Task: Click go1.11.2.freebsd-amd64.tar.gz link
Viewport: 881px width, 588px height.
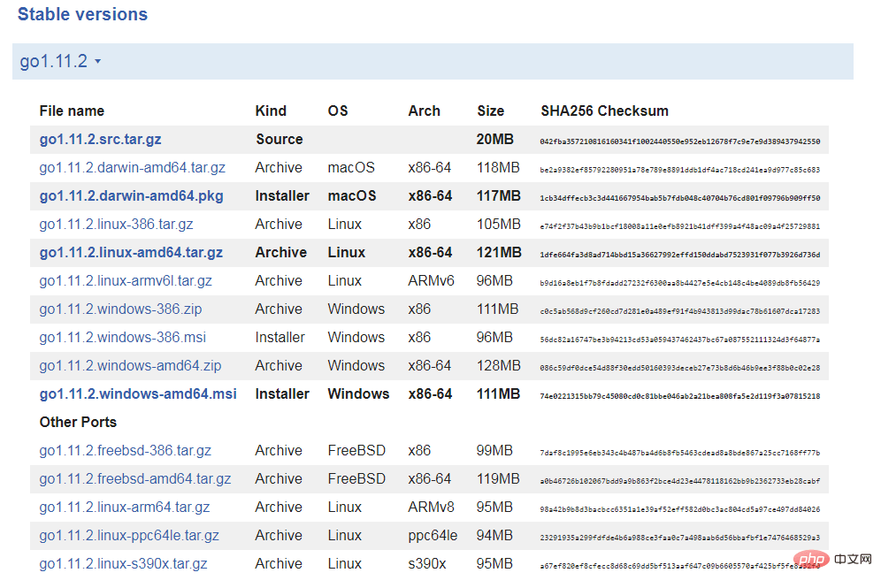Action: pyautogui.click(x=134, y=478)
